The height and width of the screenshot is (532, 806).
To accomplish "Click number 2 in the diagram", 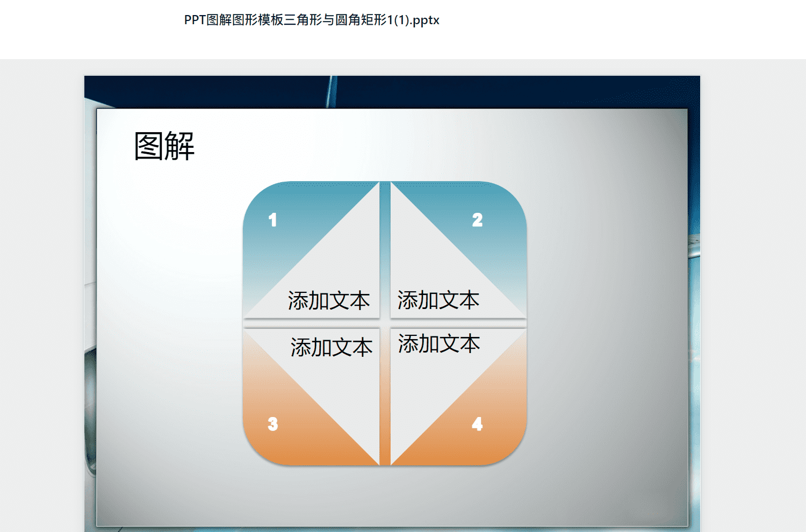I will tap(477, 220).
